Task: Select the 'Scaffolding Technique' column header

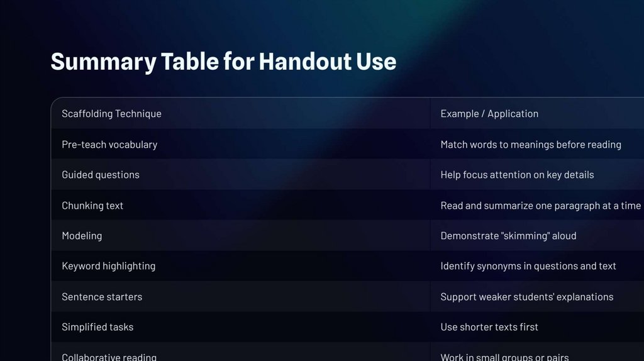Action: [x=111, y=114]
